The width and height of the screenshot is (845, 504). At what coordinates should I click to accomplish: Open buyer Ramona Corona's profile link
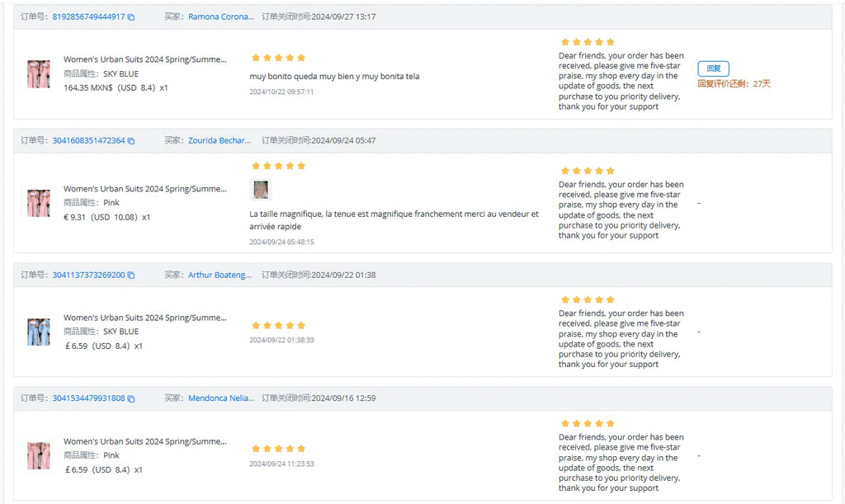(x=220, y=16)
